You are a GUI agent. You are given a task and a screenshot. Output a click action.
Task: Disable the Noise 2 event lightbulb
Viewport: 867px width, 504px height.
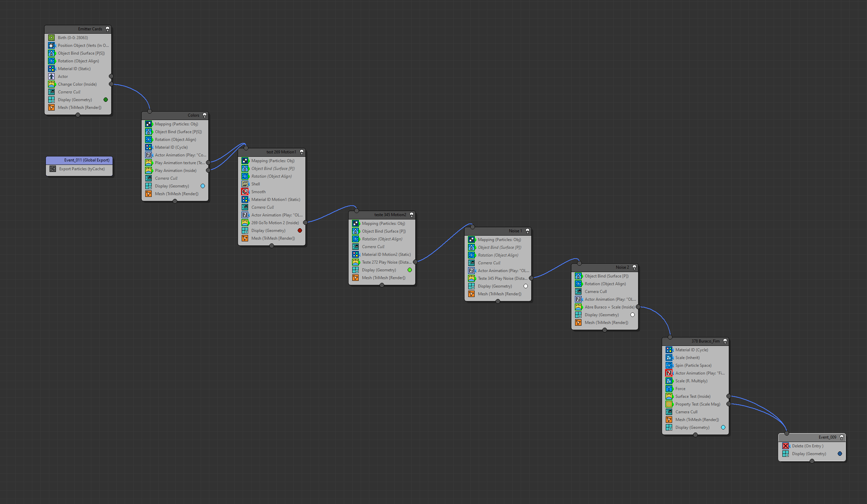click(634, 267)
